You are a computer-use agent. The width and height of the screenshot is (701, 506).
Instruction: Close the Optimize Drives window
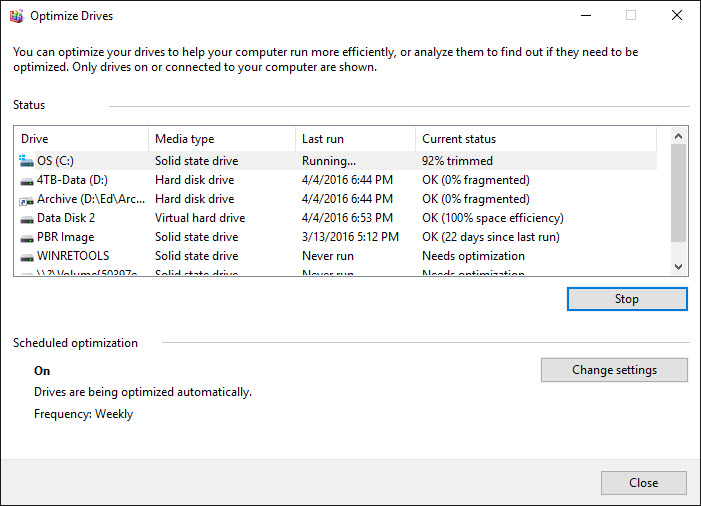tap(643, 483)
